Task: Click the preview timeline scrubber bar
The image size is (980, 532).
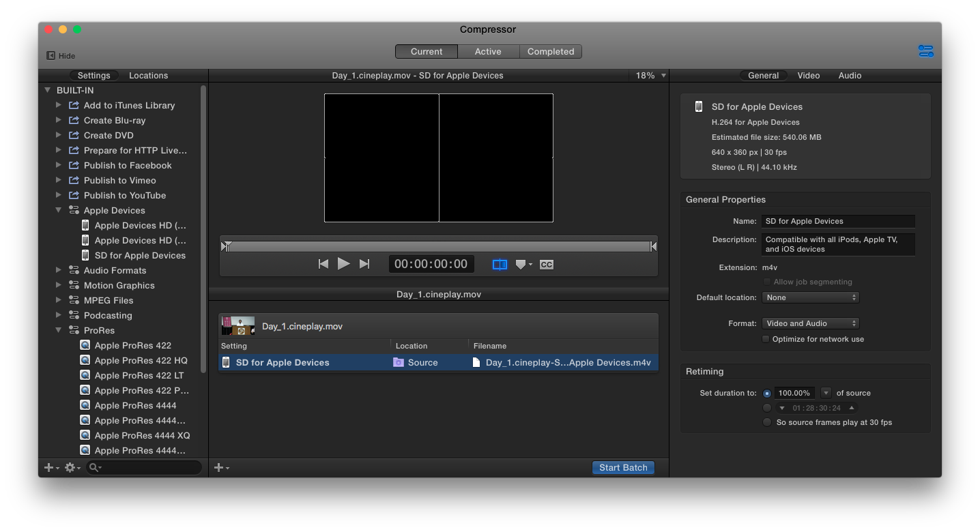Action: click(x=439, y=246)
